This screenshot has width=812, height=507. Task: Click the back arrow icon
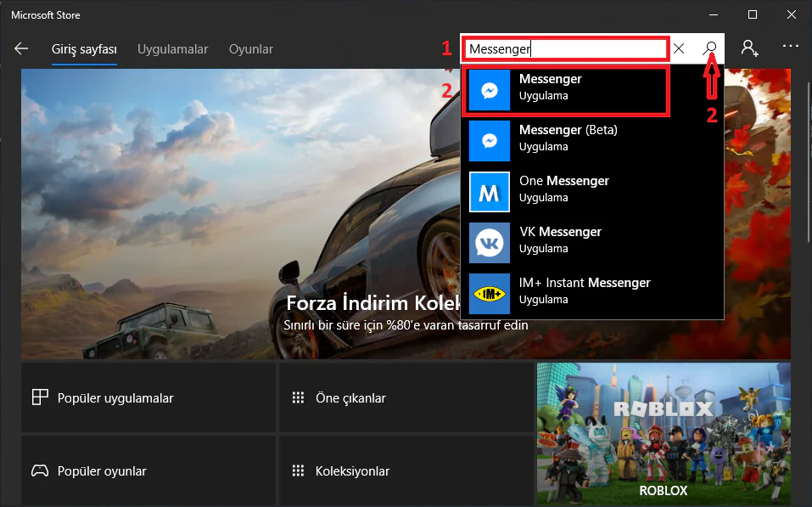(x=21, y=49)
